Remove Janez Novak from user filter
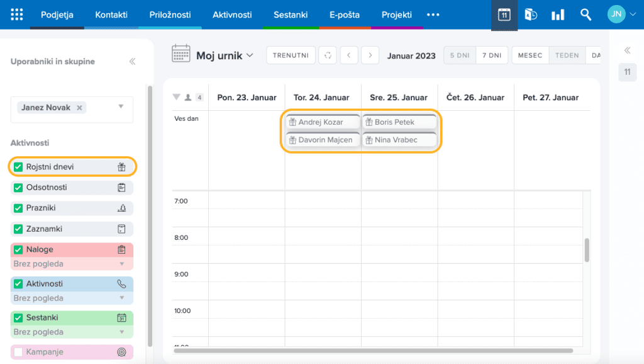 (x=79, y=108)
